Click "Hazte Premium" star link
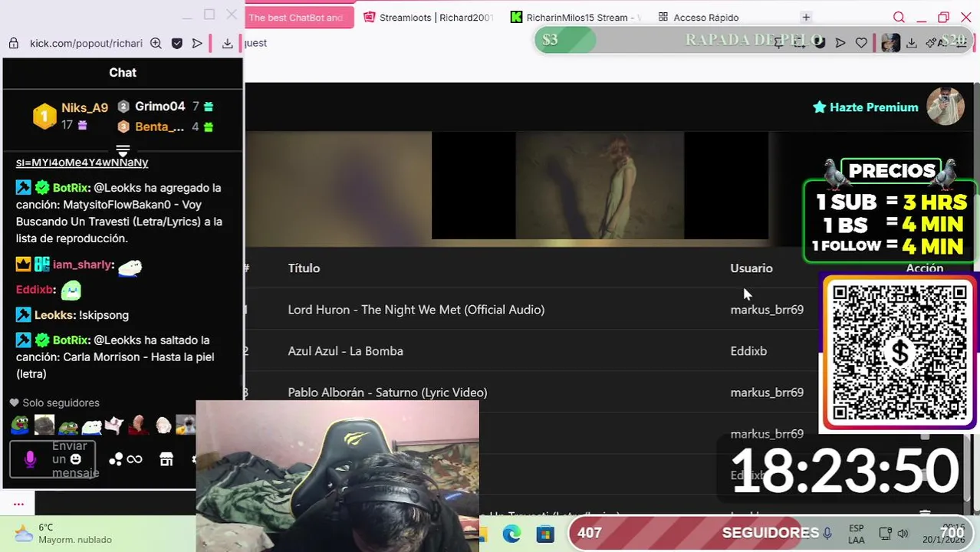The height and width of the screenshot is (552, 980). (x=865, y=107)
